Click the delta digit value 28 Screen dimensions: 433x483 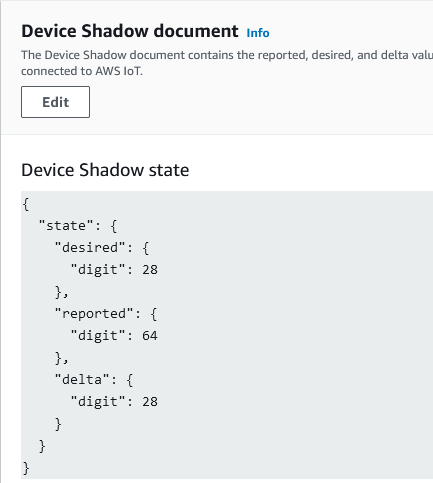click(150, 402)
